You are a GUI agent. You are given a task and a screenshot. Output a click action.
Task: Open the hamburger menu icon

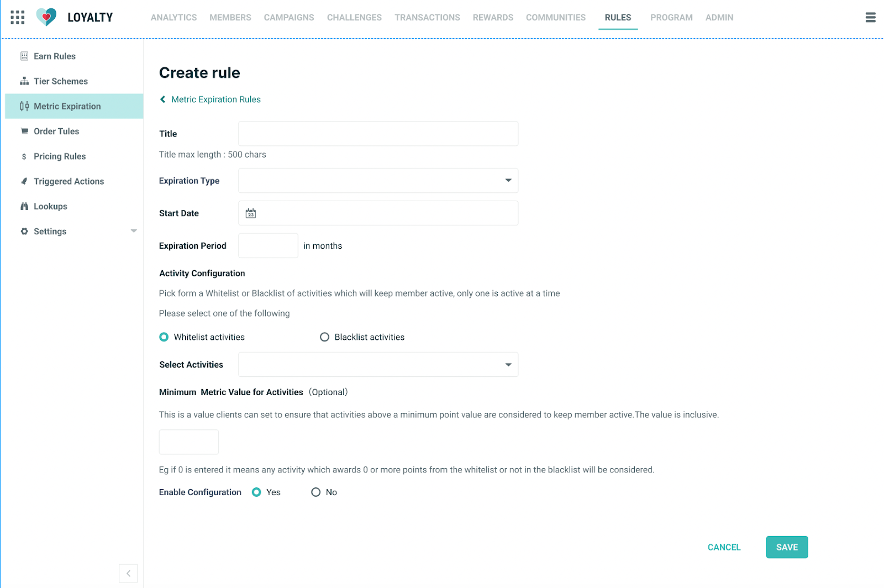pyautogui.click(x=870, y=18)
